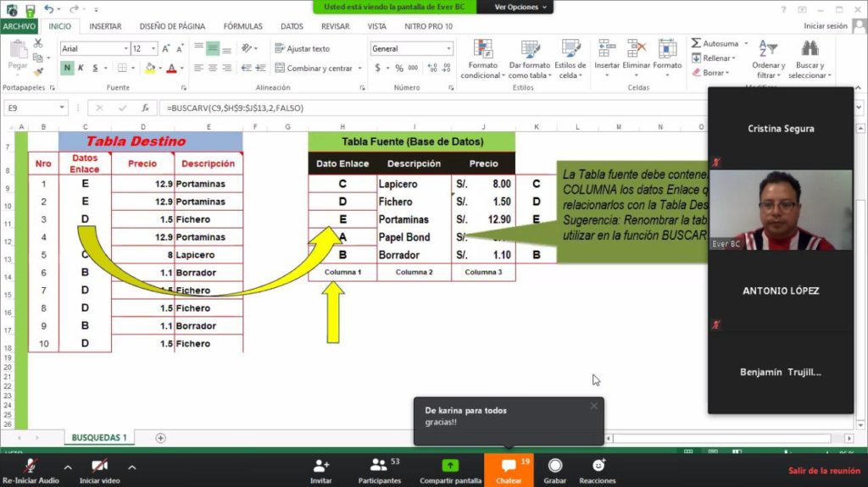Cut the selection with the scissors icon

38,43
